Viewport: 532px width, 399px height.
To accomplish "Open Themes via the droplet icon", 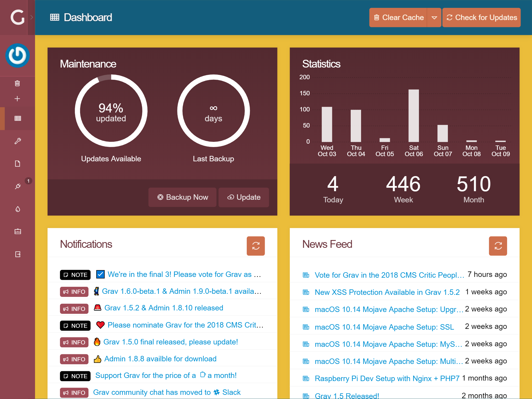I will point(17,209).
